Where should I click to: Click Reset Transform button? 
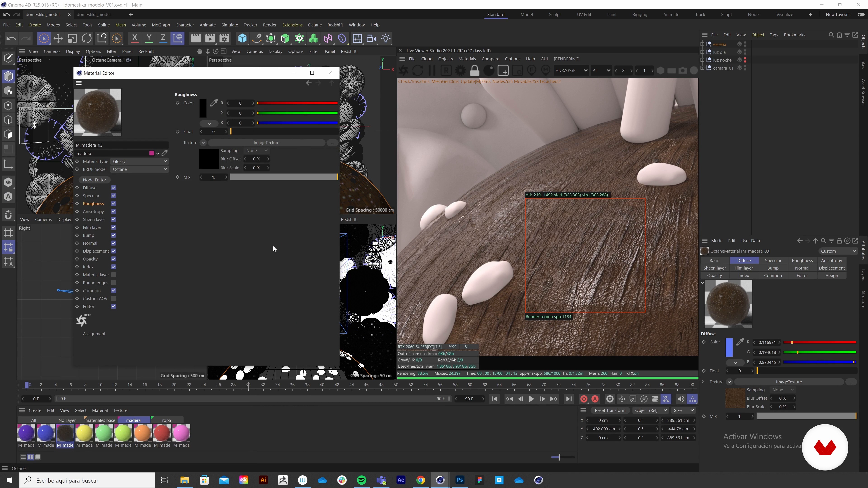coord(610,410)
